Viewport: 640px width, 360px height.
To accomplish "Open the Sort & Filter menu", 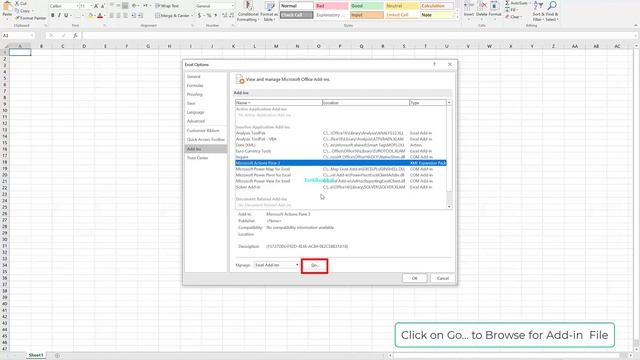I will tap(538, 11).
